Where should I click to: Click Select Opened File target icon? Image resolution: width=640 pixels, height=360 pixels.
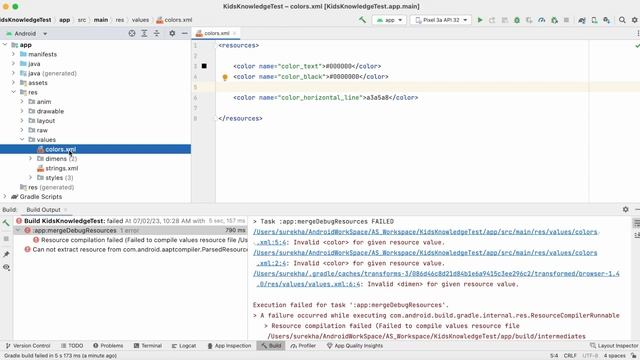132,33
